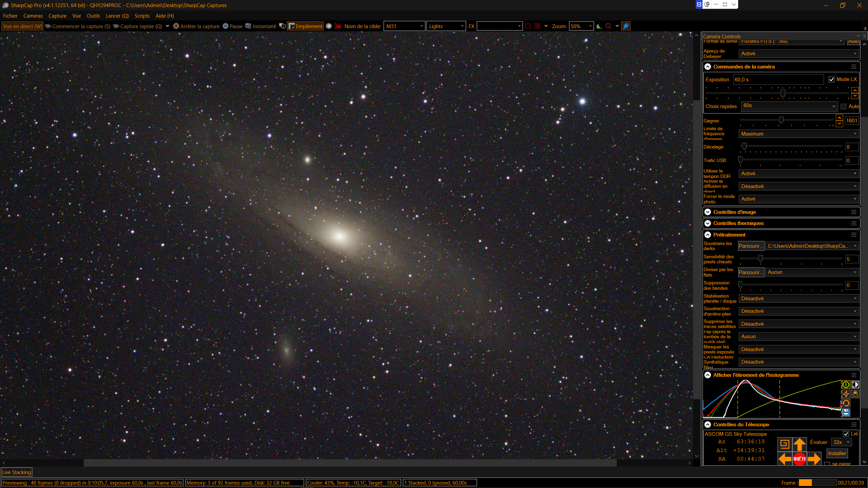
Task: Toggle the Mode LX checkbox
Action: click(831, 79)
